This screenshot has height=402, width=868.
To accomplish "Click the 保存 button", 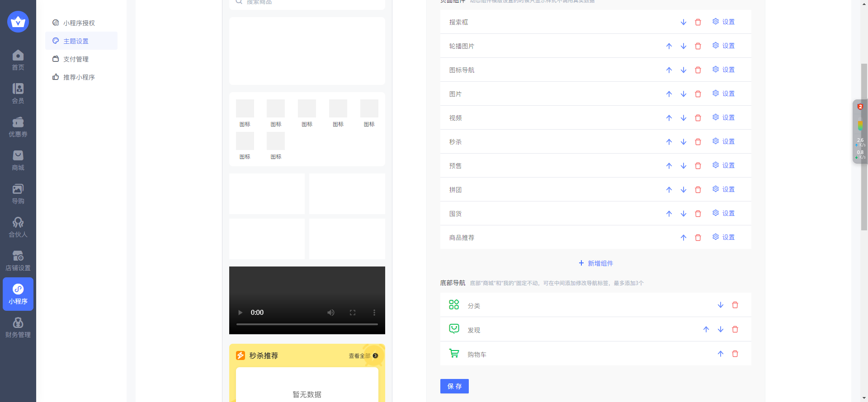I will [454, 386].
